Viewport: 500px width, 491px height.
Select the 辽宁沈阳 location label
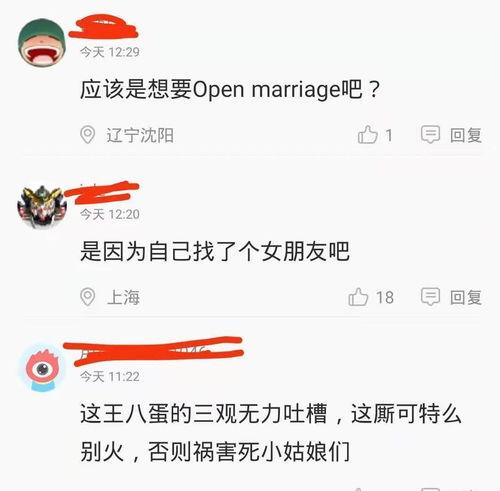[x=140, y=135]
